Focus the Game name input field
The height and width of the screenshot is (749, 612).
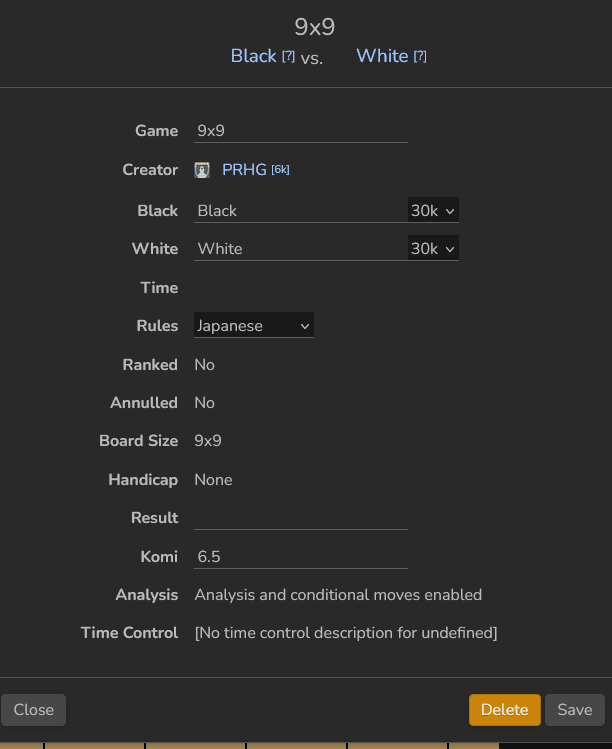[x=300, y=131]
